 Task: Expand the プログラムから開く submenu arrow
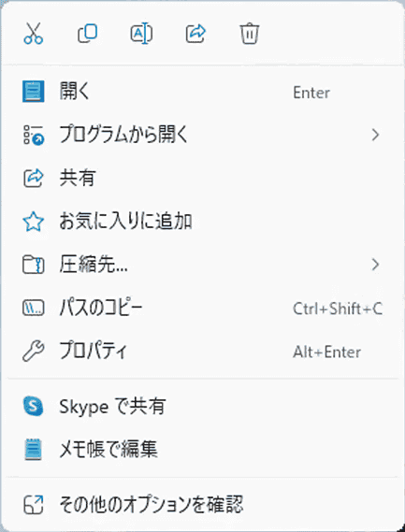pyautogui.click(x=375, y=135)
